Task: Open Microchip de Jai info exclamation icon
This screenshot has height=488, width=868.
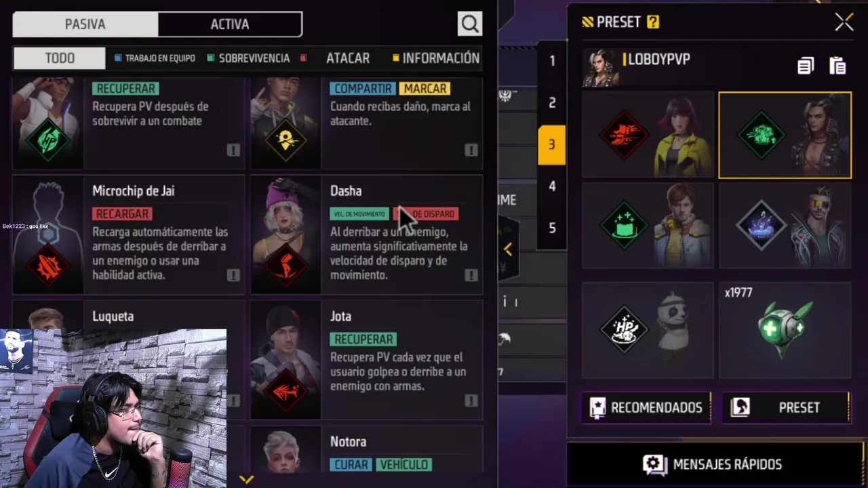Action: pyautogui.click(x=233, y=275)
